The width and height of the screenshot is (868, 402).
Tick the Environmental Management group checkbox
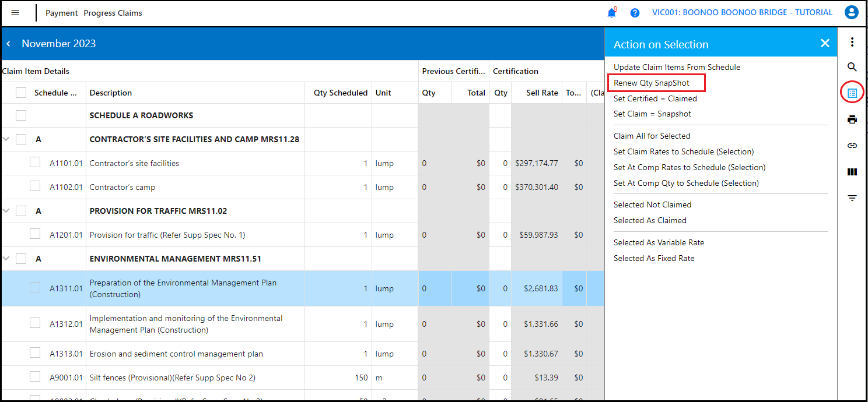pyautogui.click(x=21, y=259)
